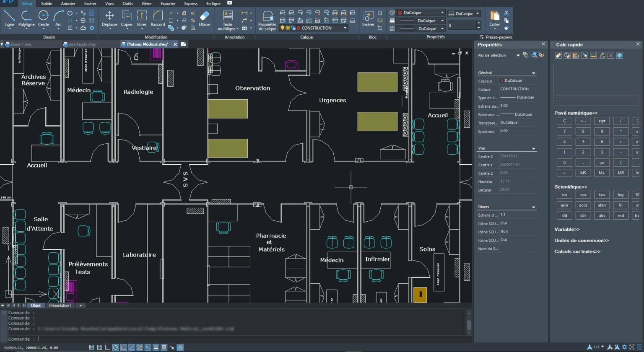Expand the Divers section in Propriétés
This screenshot has height=352, width=644.
[533, 207]
